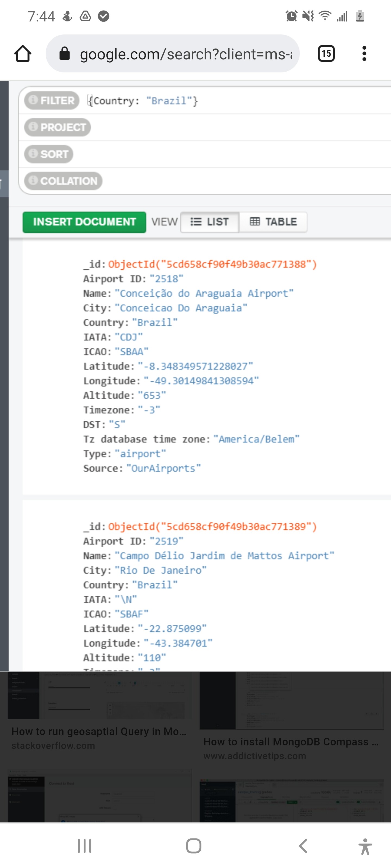Tap the Chrome home icon
This screenshot has width=391, height=868.
[23, 54]
